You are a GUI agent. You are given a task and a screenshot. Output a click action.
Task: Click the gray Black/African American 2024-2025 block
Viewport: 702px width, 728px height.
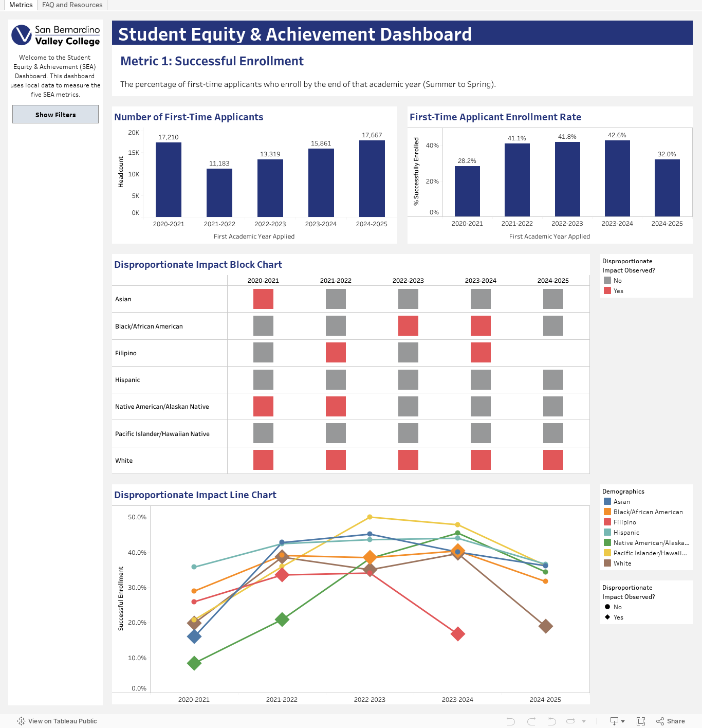pyautogui.click(x=553, y=325)
